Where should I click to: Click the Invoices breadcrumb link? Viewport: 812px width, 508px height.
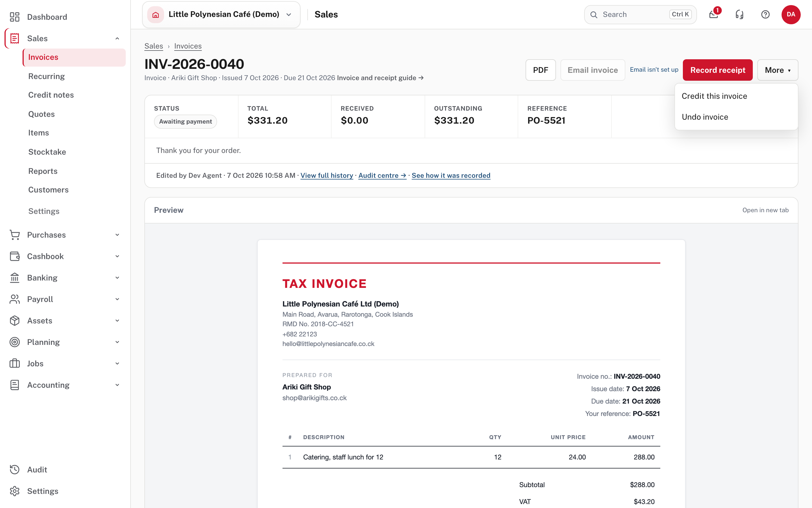188,46
